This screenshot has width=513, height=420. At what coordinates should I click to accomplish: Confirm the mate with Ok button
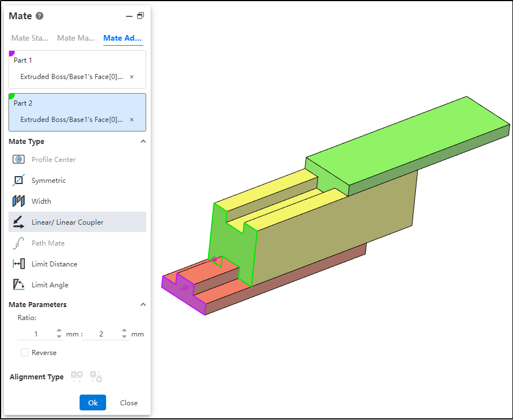(x=93, y=403)
